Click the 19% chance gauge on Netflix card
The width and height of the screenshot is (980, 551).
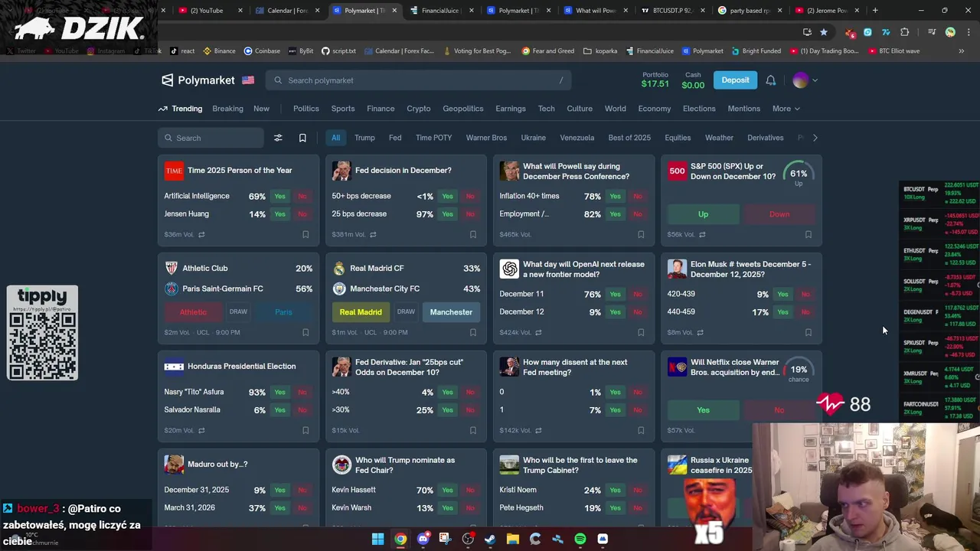[799, 371]
